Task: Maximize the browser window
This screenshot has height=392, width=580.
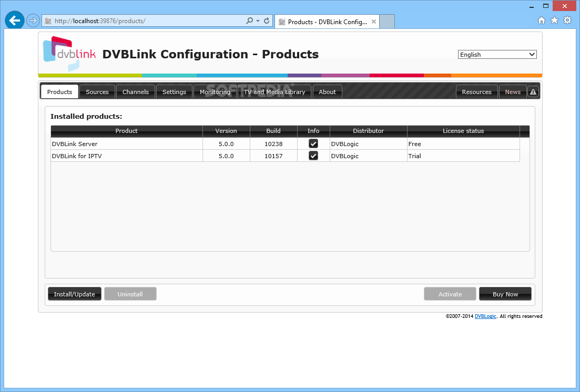Action: pos(546,6)
